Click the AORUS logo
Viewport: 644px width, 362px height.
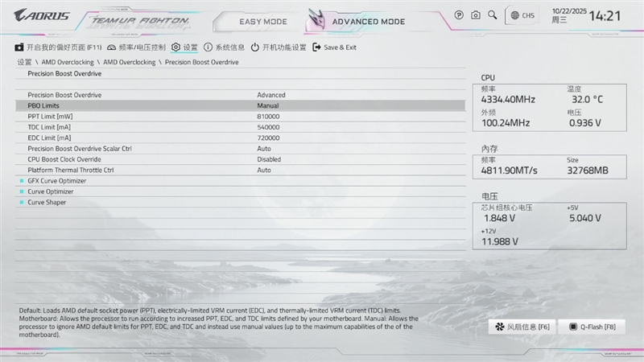(x=42, y=15)
